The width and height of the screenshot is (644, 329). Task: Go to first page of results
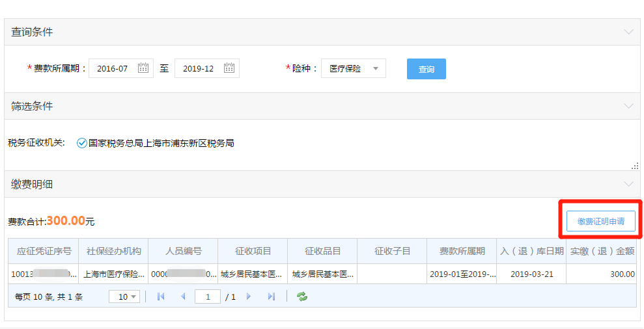coord(161,296)
